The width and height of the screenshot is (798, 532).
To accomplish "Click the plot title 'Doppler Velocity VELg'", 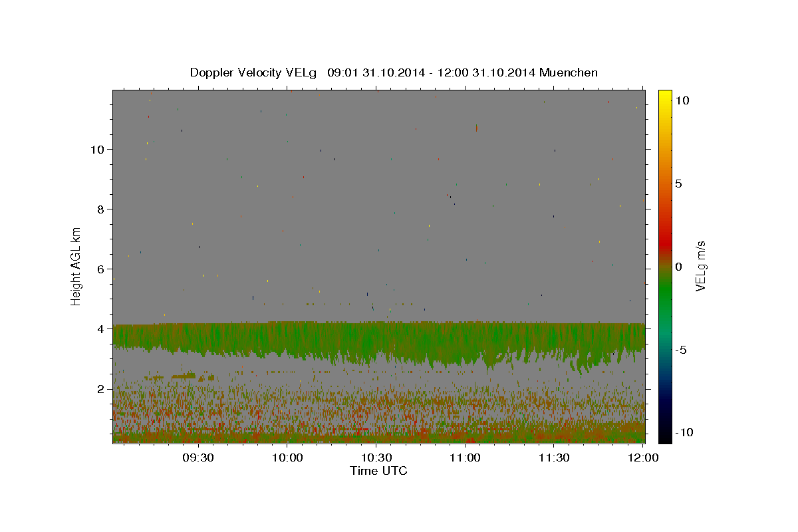I will pos(255,72).
